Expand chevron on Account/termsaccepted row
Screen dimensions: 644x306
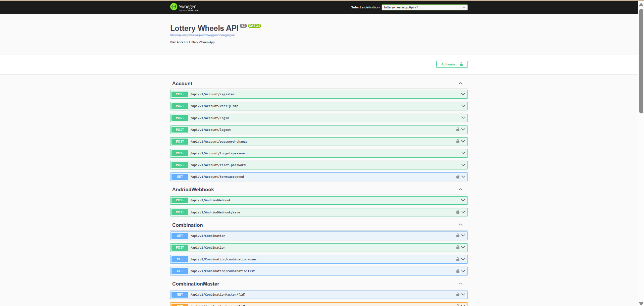click(463, 176)
